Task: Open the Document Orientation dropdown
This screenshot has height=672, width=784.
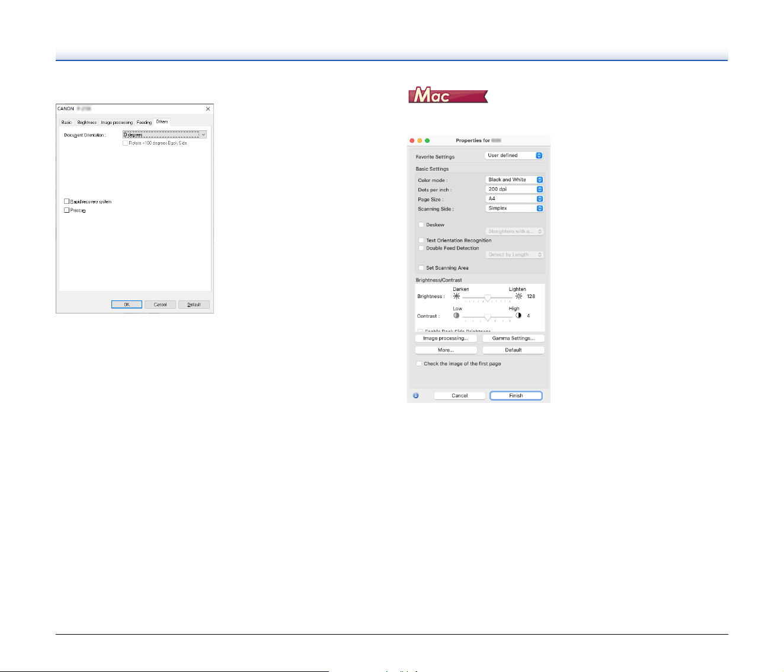Action: pos(165,135)
